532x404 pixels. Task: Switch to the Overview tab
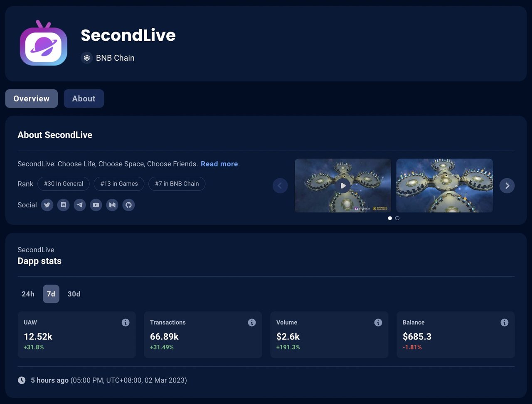pyautogui.click(x=32, y=99)
